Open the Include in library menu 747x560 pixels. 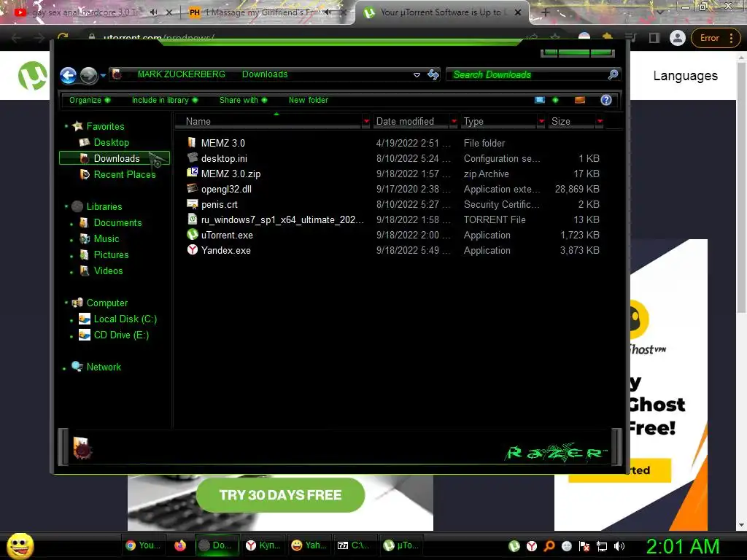pyautogui.click(x=164, y=100)
